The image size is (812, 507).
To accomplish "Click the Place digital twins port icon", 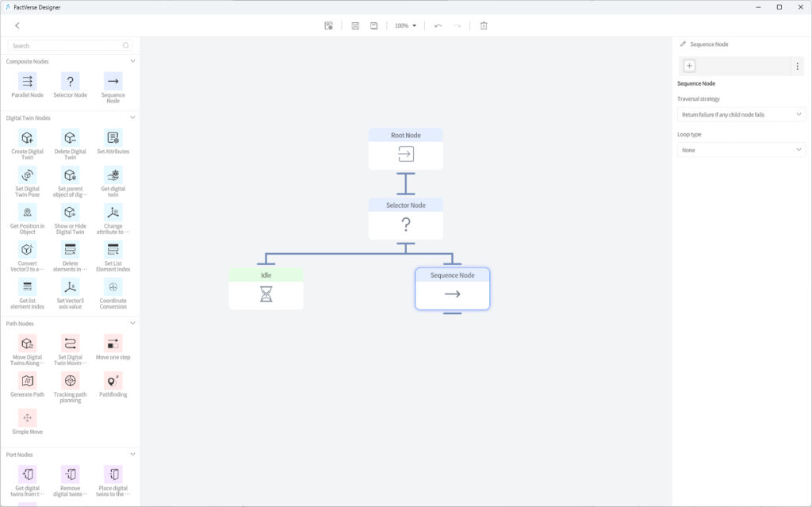I will click(x=113, y=474).
